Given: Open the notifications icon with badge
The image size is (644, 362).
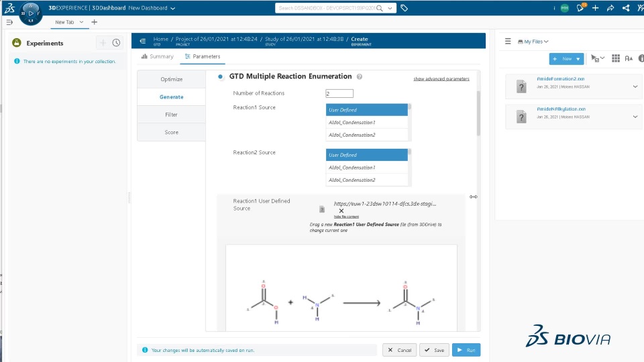Looking at the screenshot, I should pyautogui.click(x=580, y=8).
